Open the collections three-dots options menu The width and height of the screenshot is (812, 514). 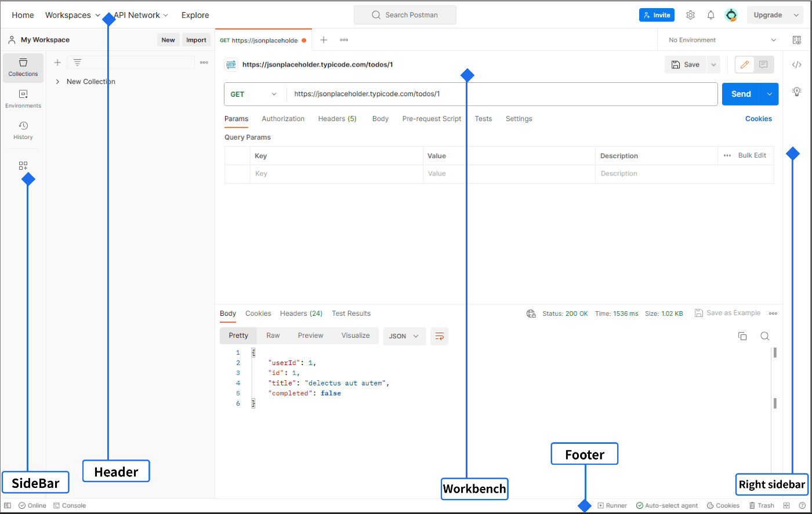click(x=204, y=63)
